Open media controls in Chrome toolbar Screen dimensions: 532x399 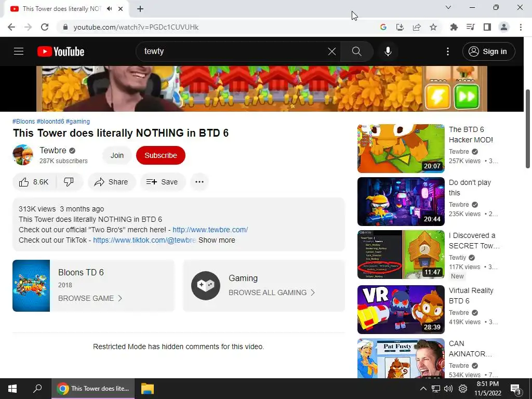(x=471, y=27)
